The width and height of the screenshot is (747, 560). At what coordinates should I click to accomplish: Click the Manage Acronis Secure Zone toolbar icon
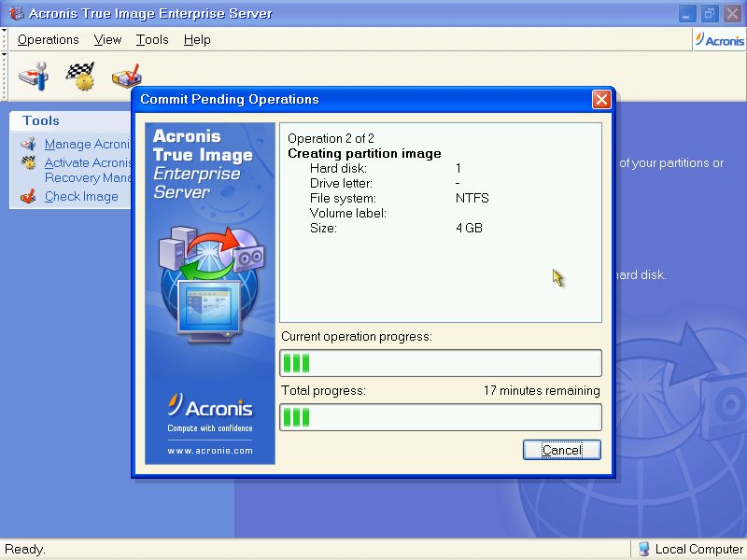[34, 76]
